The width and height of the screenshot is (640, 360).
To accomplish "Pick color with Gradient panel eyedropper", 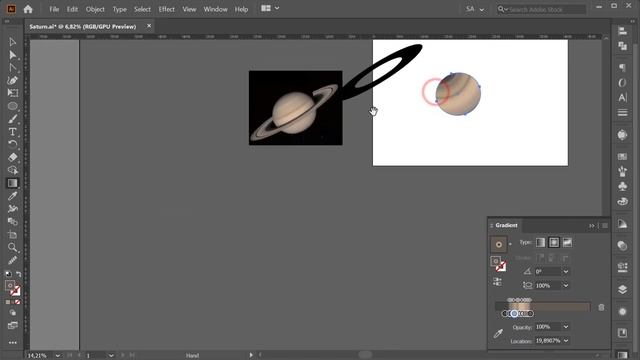I will 498,333.
